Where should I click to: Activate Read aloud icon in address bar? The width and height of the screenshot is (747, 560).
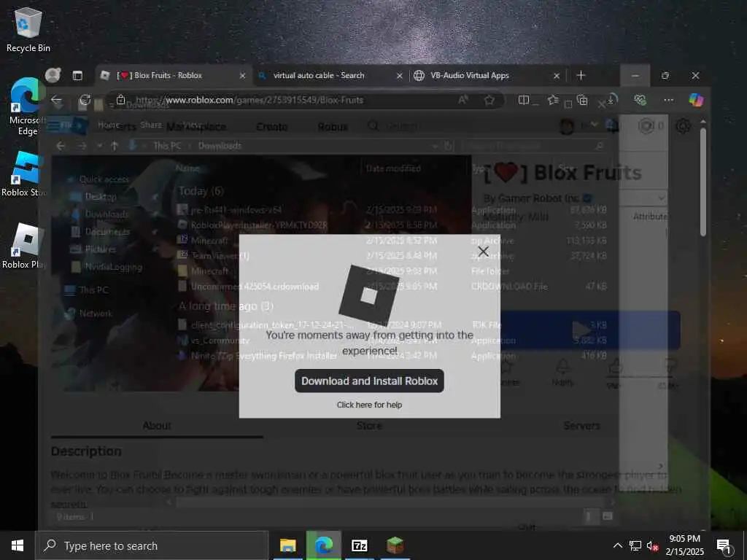click(462, 100)
